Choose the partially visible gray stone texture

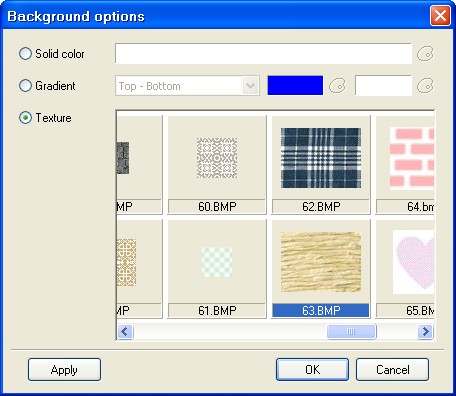(x=123, y=158)
